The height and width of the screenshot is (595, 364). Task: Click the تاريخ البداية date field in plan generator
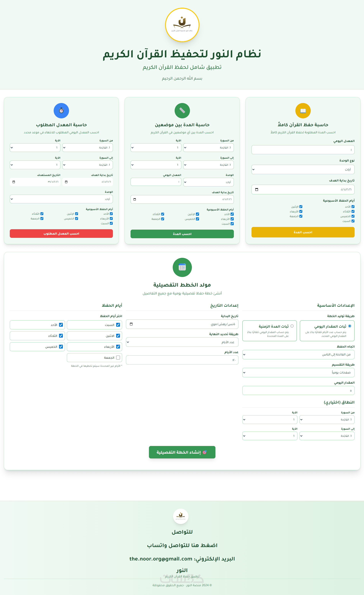tap(182, 324)
